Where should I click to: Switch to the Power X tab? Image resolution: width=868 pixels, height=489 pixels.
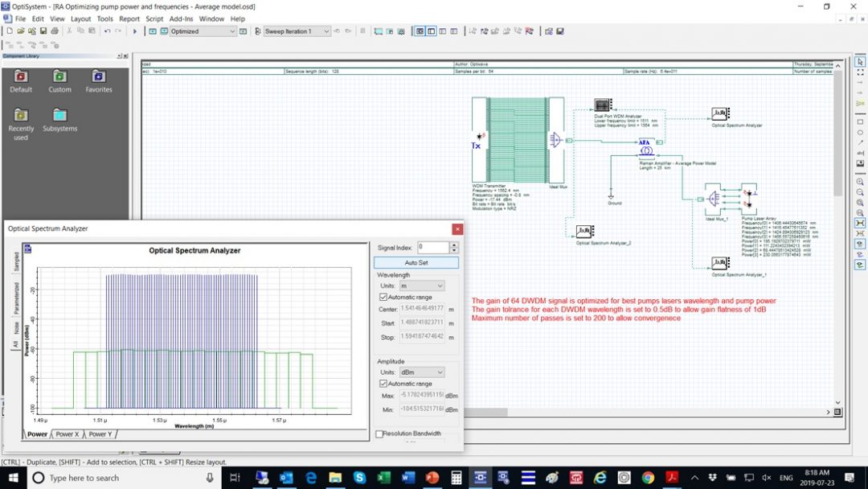68,434
